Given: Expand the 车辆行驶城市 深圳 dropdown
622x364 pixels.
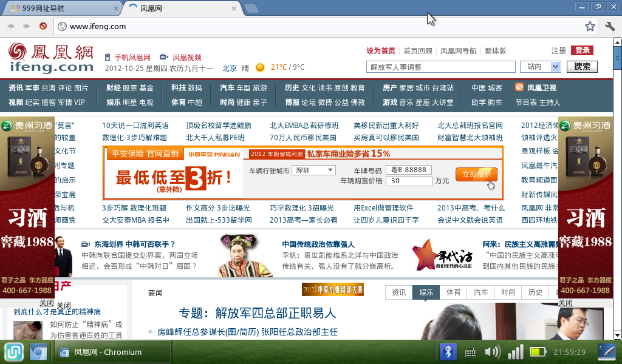Looking at the screenshot, I should tap(314, 170).
